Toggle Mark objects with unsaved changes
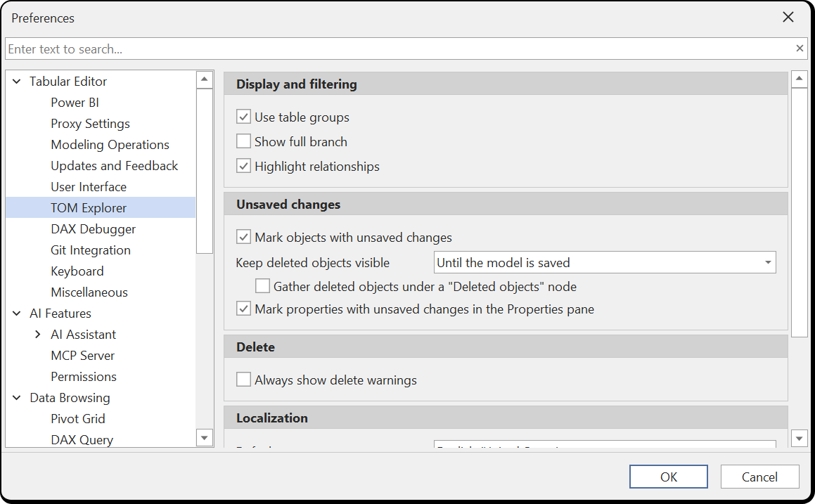The image size is (815, 504). point(243,237)
